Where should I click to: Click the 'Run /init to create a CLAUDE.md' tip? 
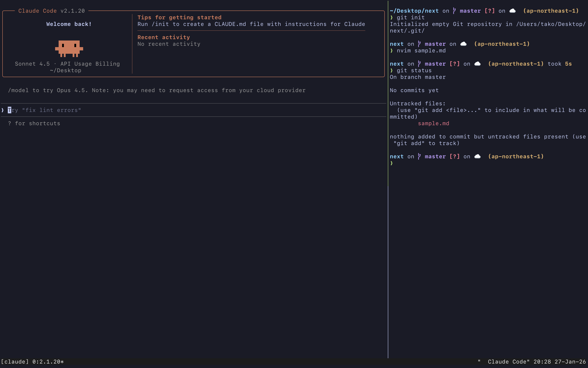coord(251,24)
